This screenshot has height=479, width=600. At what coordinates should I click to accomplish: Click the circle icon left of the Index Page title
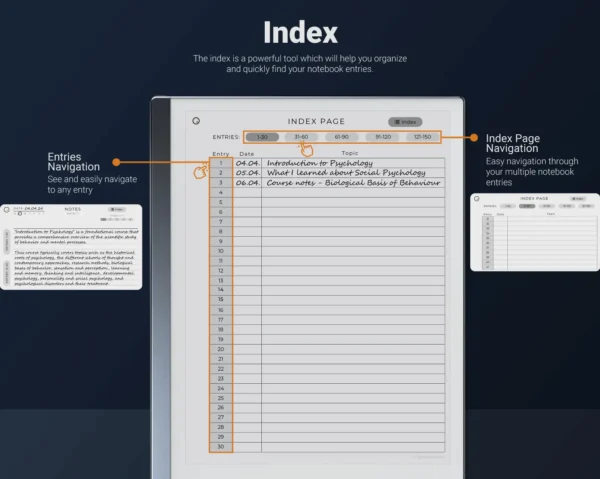(x=195, y=121)
